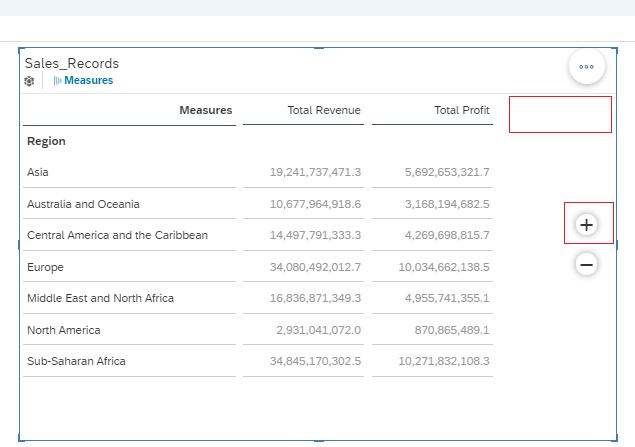Click North America revenue 2,931,041,072.0
This screenshot has width=635, height=447.
[319, 330]
